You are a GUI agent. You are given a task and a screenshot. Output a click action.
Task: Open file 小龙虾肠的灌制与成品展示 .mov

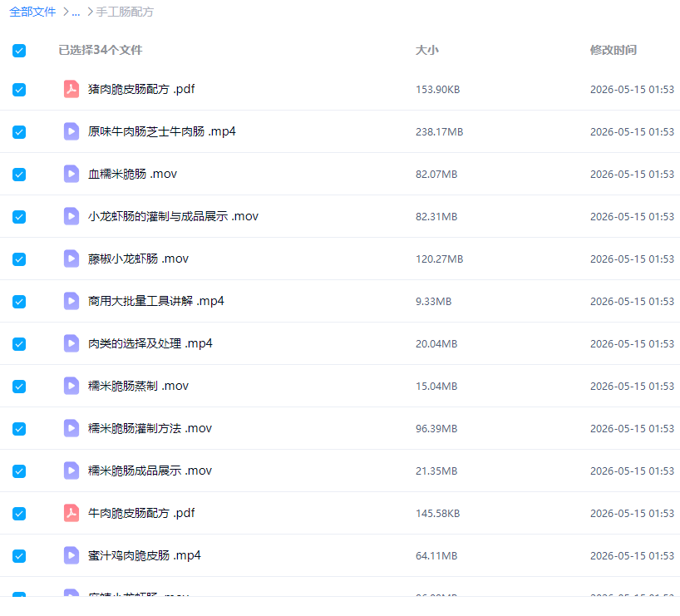pos(173,216)
